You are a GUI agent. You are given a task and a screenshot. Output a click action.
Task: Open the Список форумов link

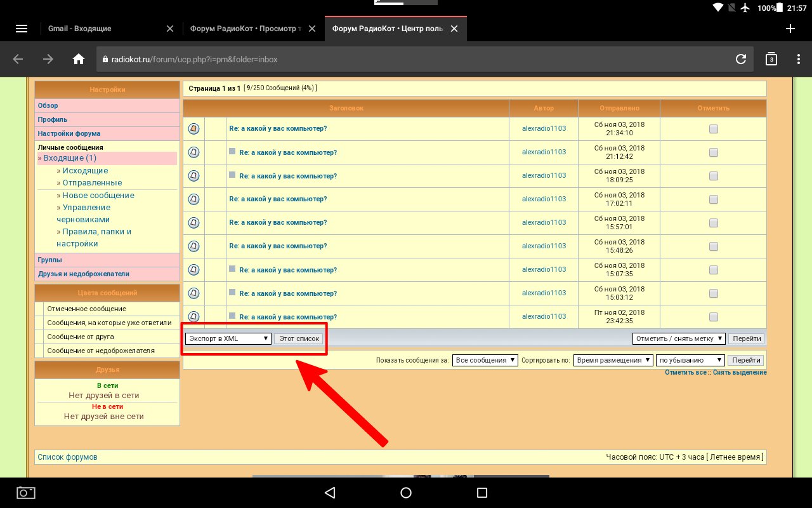pyautogui.click(x=67, y=457)
